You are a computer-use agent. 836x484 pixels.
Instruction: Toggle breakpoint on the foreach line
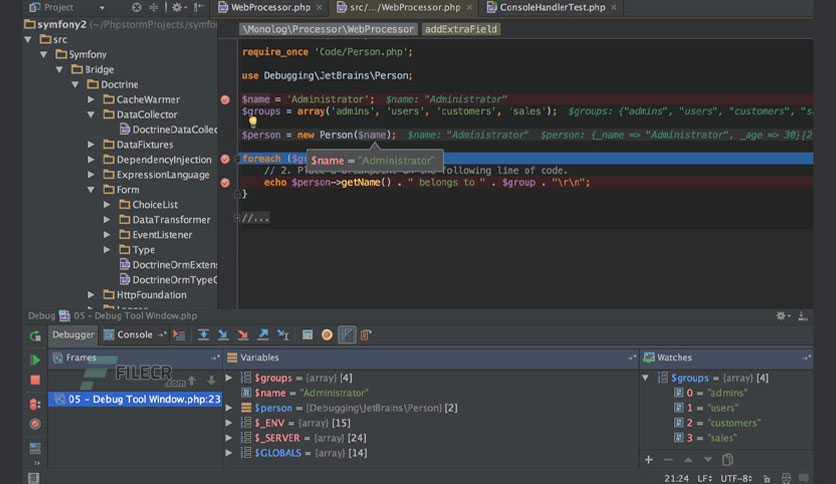[225, 159]
